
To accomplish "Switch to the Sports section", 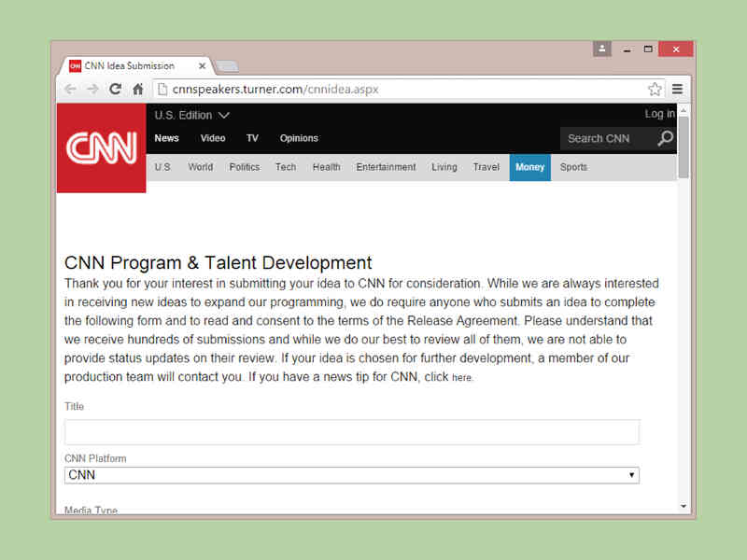I will (x=573, y=167).
